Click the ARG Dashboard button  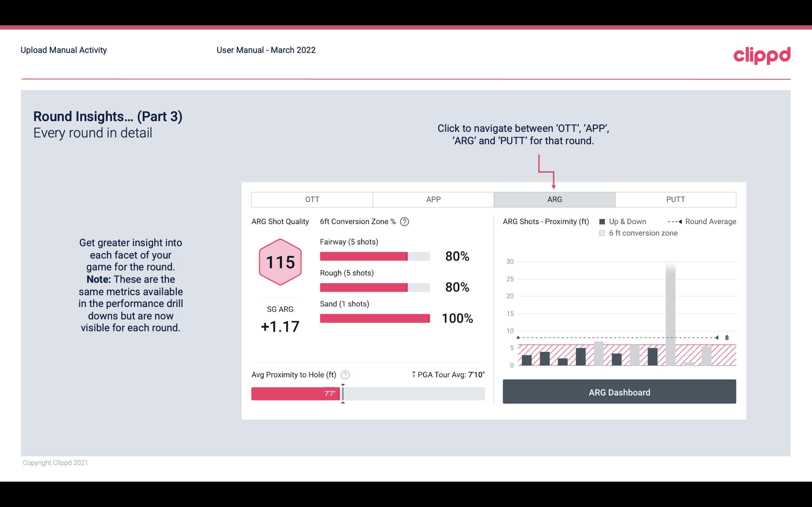619,391
